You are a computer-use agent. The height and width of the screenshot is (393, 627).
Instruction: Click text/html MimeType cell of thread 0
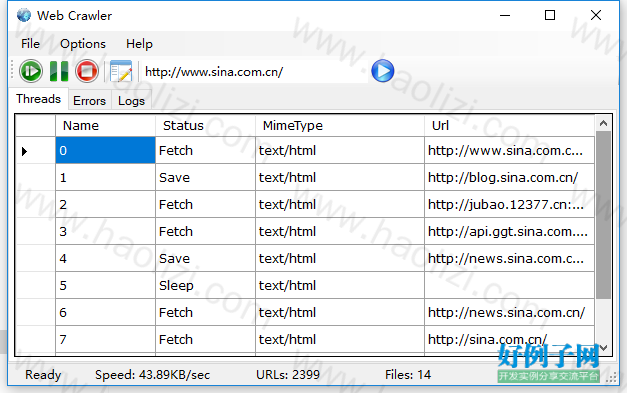click(339, 150)
